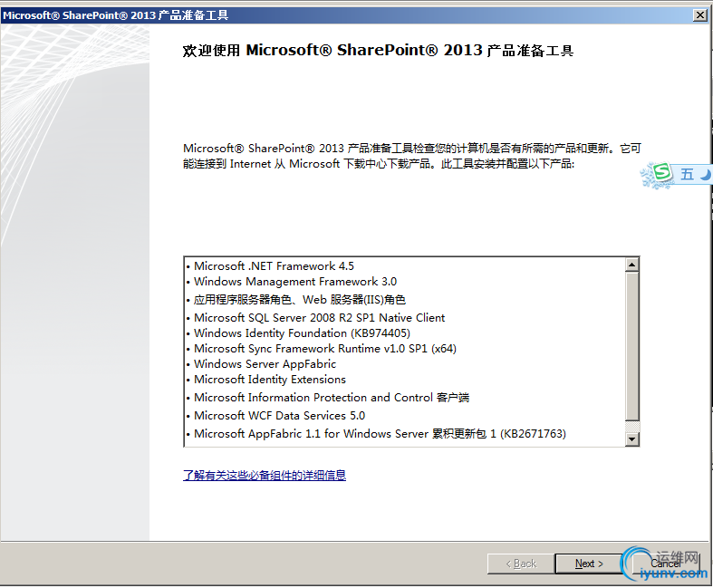Select the Microsoft Sync Framework Runtime row
Viewport: 713px width, 588px height.
(322, 348)
